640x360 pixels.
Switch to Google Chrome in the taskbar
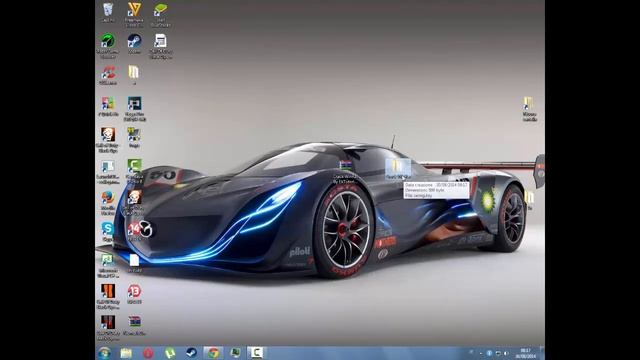pyautogui.click(x=213, y=353)
